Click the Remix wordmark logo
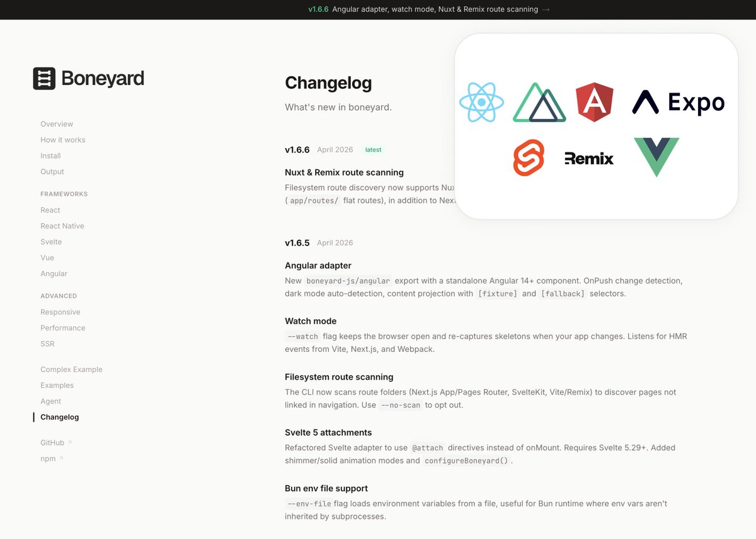Viewport: 756px width, 539px height. point(589,158)
